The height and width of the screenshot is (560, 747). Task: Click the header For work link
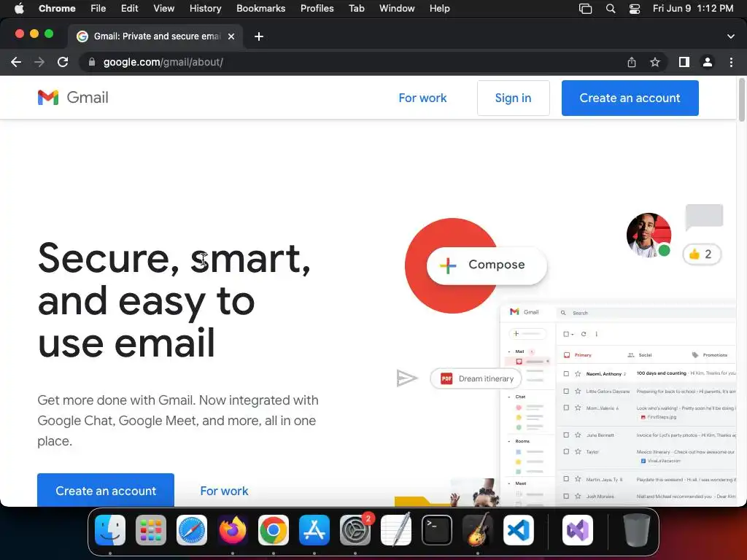tap(422, 98)
